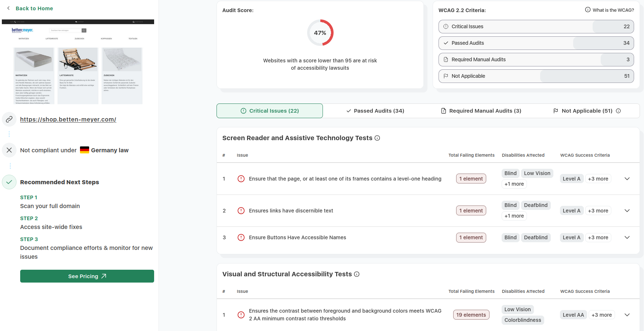Click info icon next to Screen Reader Tests heading

click(x=377, y=138)
